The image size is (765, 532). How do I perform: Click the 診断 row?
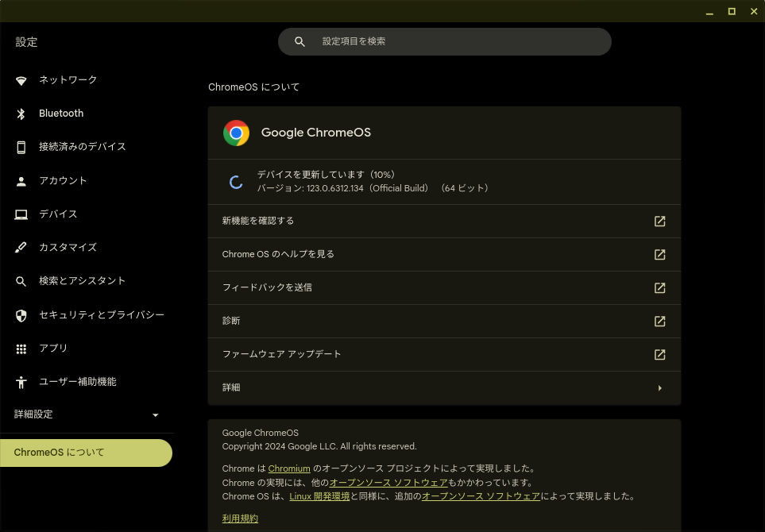point(444,321)
